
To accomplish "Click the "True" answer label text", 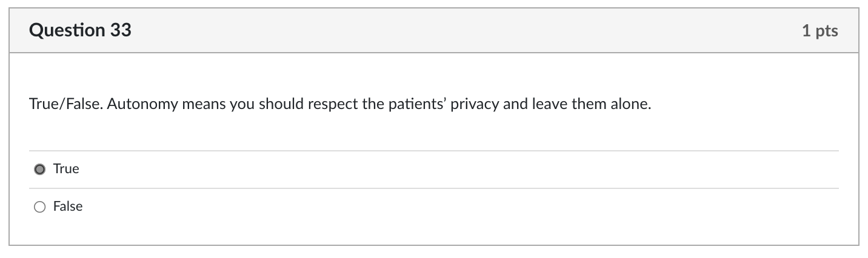I will click(66, 169).
